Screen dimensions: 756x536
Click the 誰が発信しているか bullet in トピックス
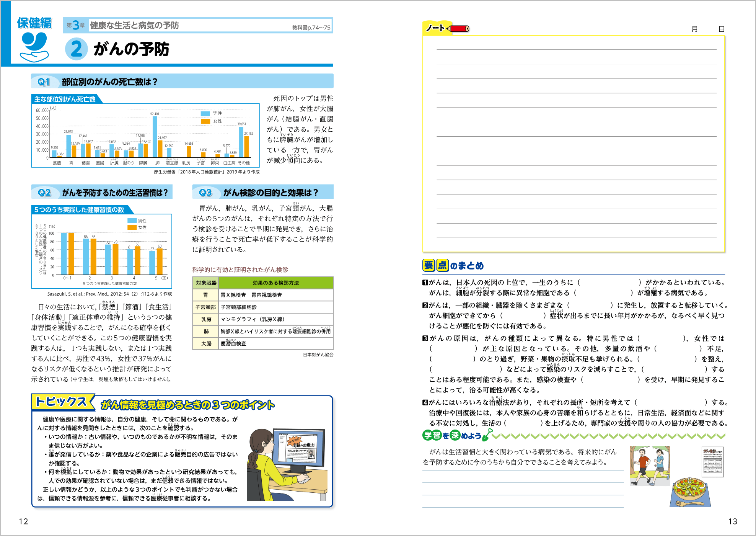[x=141, y=459]
